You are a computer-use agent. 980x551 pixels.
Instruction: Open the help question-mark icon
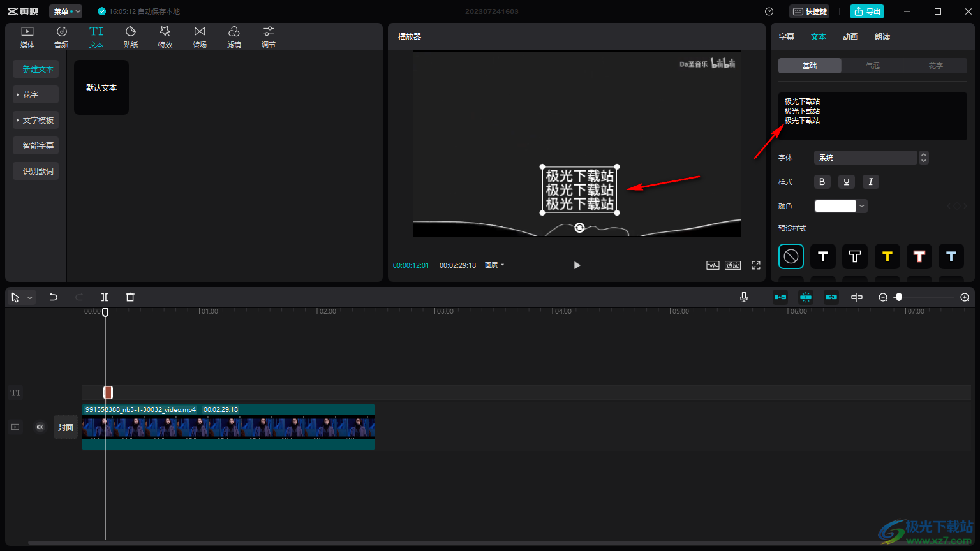click(769, 11)
